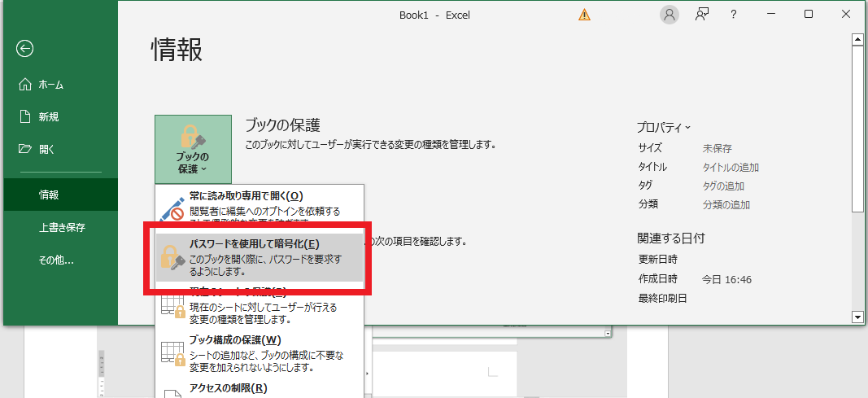The height and width of the screenshot is (398, 868).
Task: Click the scrollbar up arrow
Action: tap(857, 40)
